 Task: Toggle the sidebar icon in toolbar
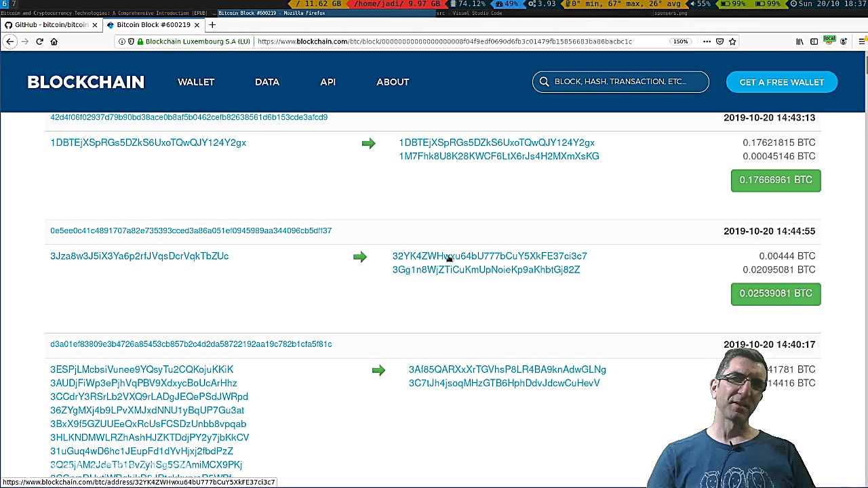(814, 41)
